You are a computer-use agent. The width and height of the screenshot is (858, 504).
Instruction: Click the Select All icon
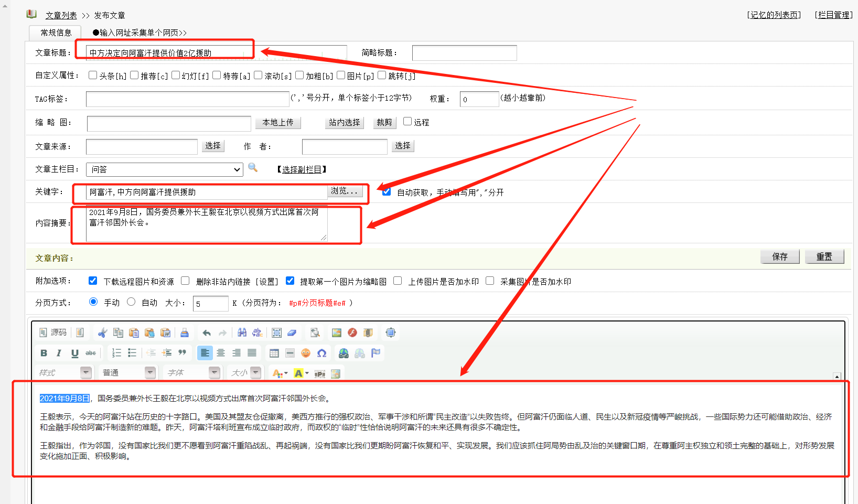[x=276, y=333]
